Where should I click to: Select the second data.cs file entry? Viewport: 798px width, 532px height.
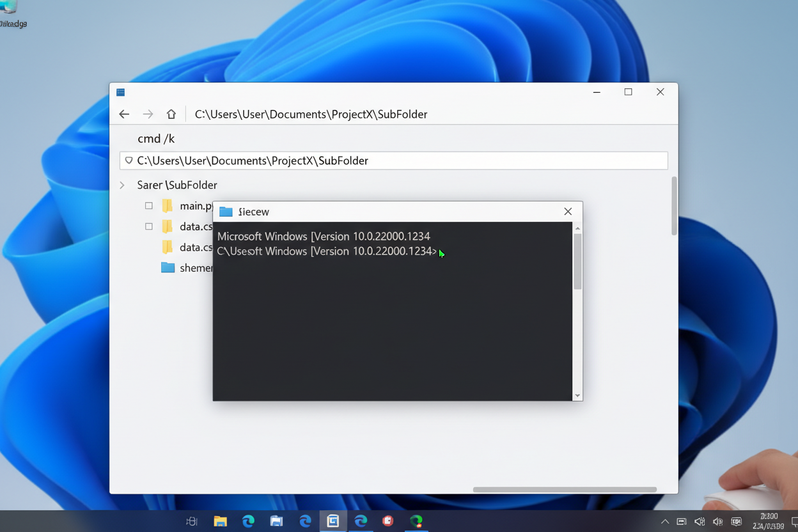click(195, 247)
